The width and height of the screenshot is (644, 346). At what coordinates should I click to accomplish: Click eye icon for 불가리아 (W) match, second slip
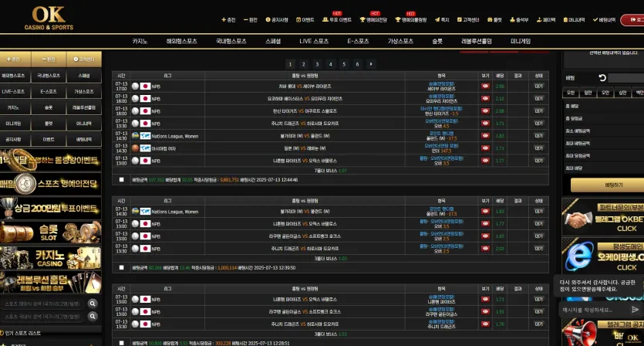coord(485,212)
